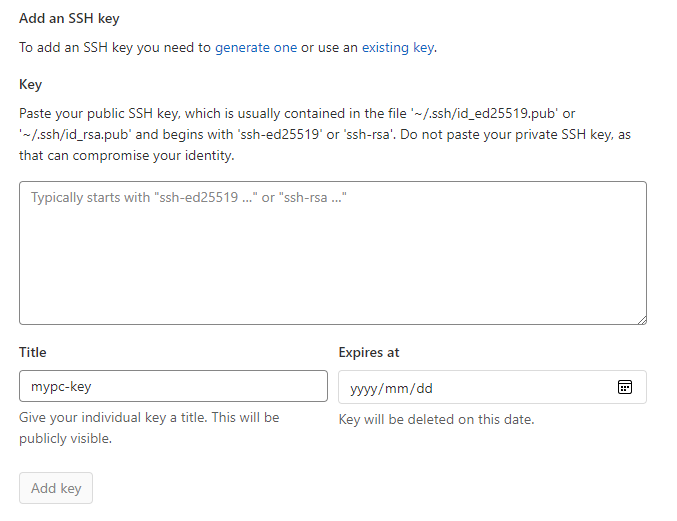
Task: Click the 'Expires at' field label
Action: click(x=369, y=352)
